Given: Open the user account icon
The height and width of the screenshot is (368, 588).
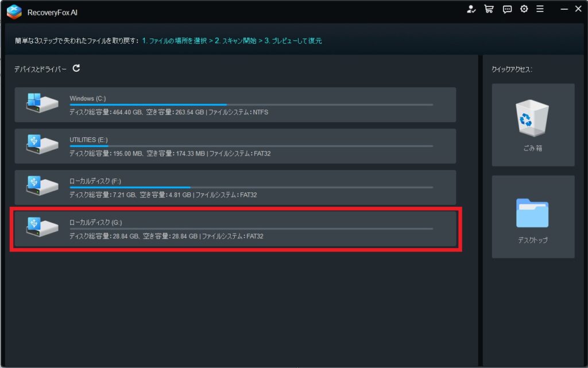Looking at the screenshot, I should (x=471, y=9).
